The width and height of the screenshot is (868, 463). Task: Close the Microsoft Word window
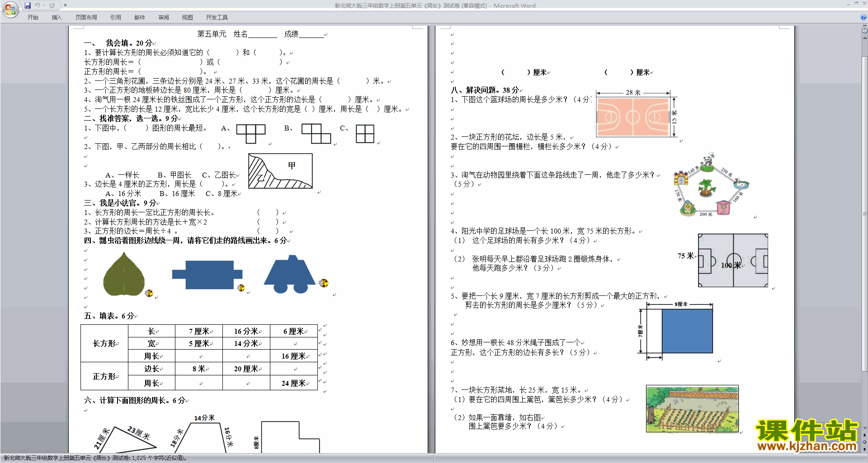(x=864, y=4)
